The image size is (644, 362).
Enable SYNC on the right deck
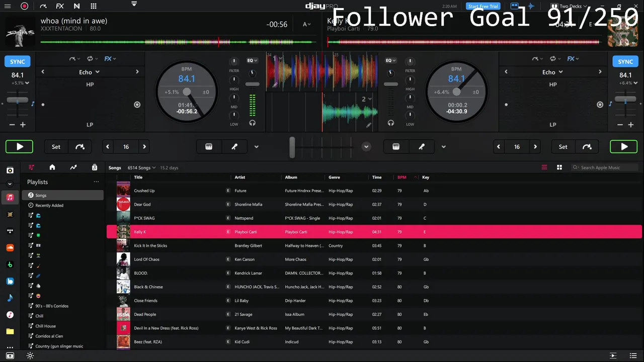click(x=625, y=61)
